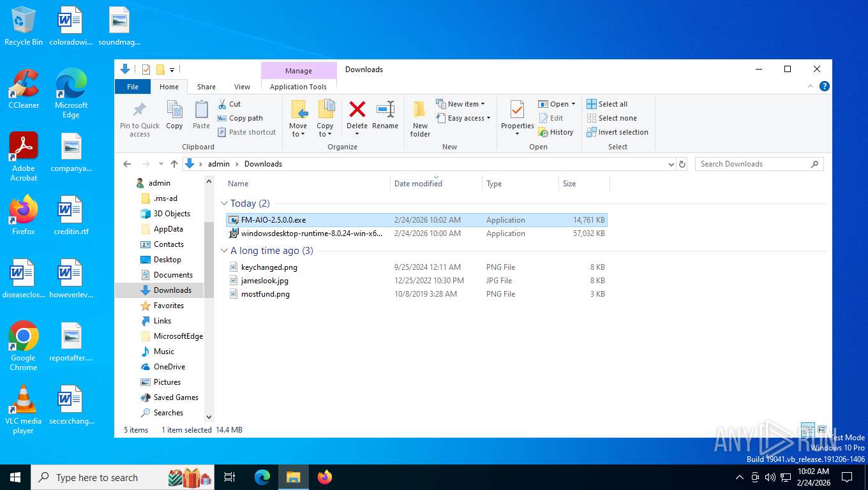This screenshot has height=490, width=868.
Task: Switch to Large icons view
Action: (x=822, y=430)
